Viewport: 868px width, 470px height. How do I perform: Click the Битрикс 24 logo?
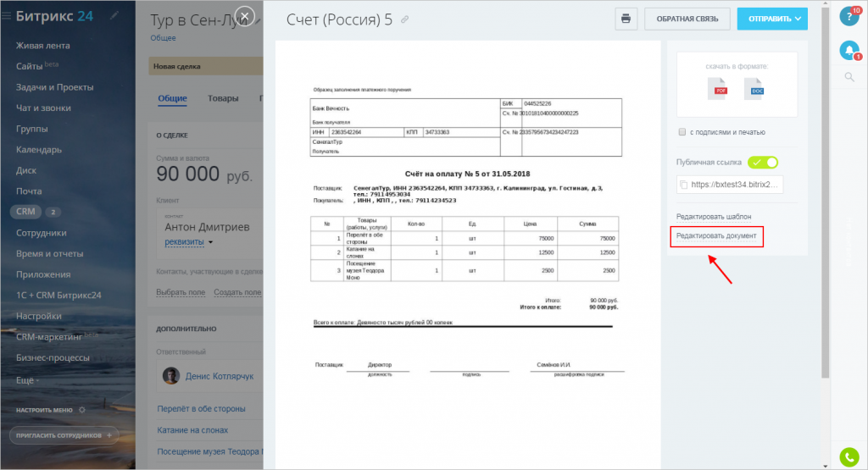pos(54,16)
